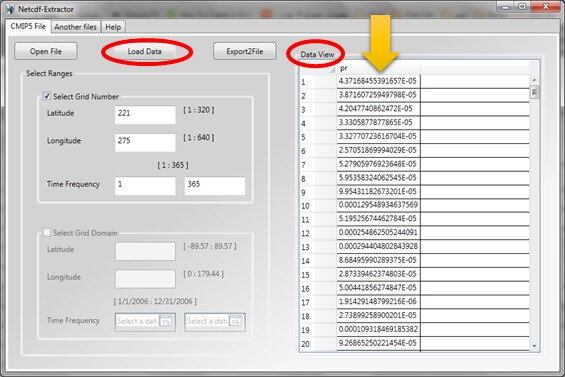Select cell 3.3305877877865E-05 in row 4
This screenshot has height=377, width=565.
378,123
